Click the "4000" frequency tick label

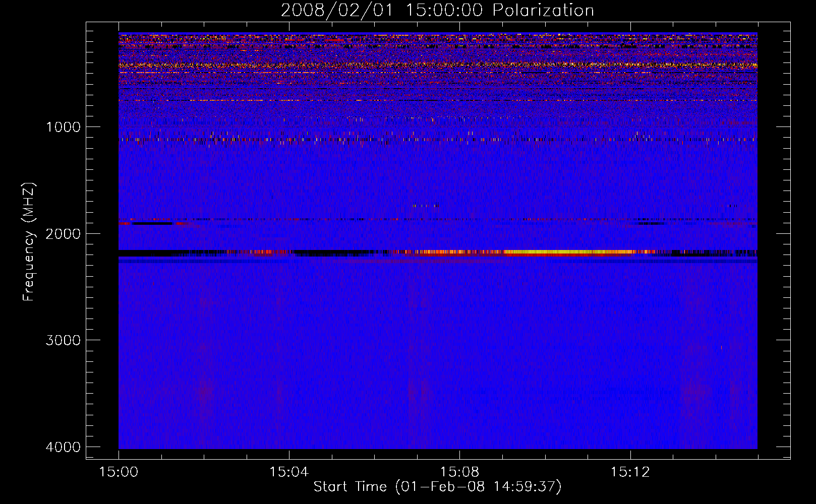[x=64, y=447]
